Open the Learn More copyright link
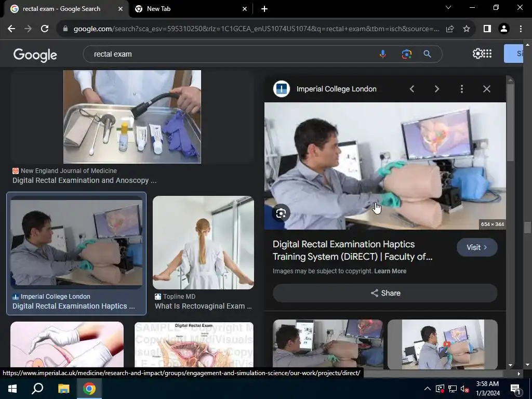This screenshot has height=399, width=532. click(390, 271)
